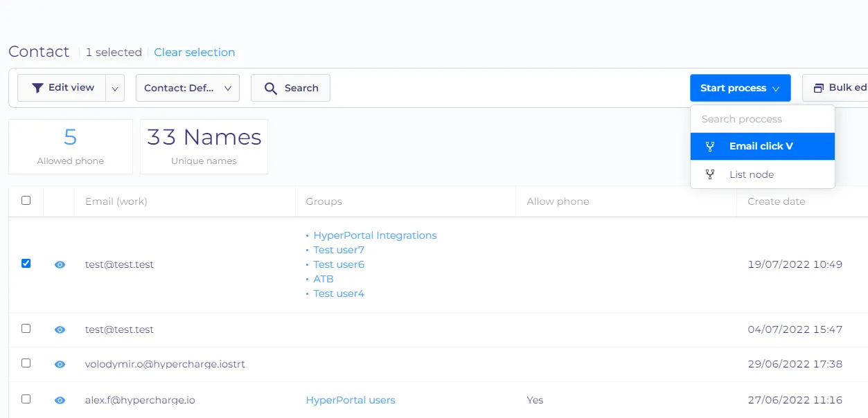Toggle the select-all checkbox in table header

[26, 201]
